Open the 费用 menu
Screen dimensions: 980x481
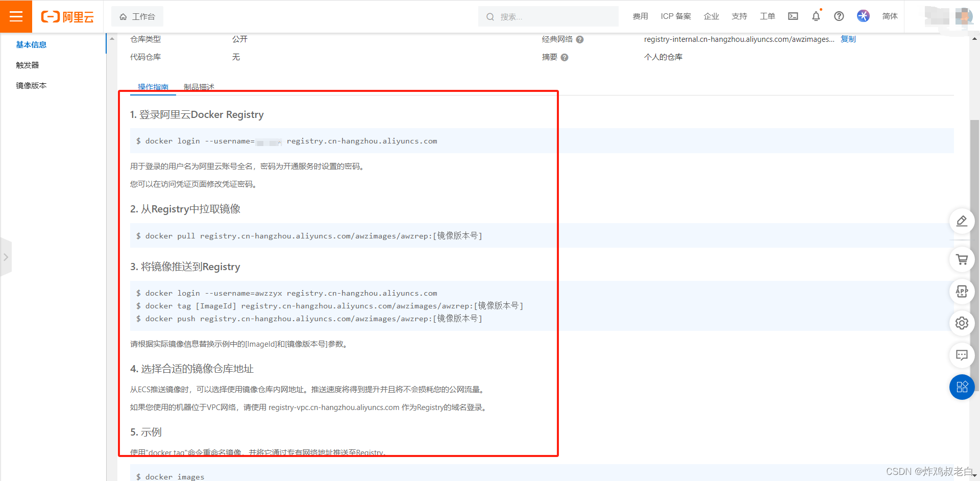tap(640, 16)
